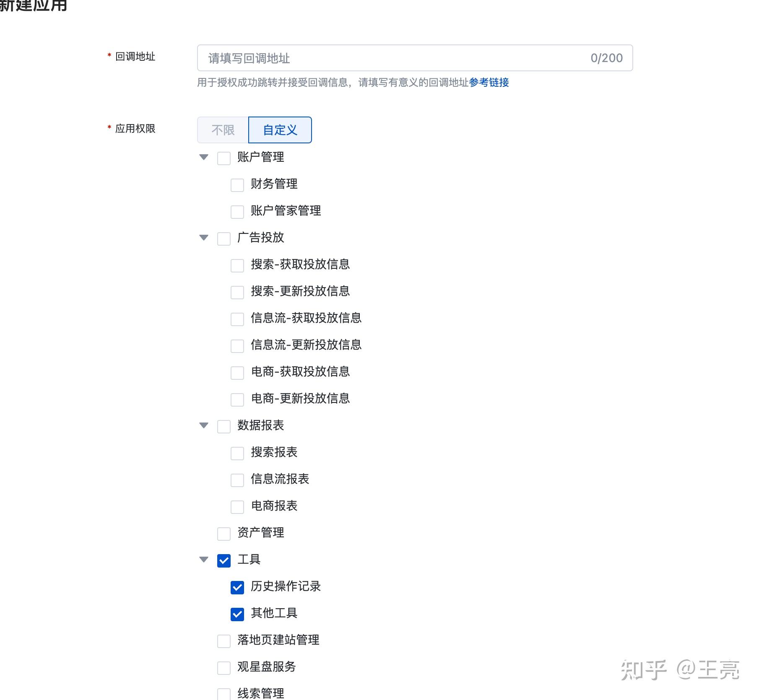The width and height of the screenshot is (759, 700).
Task: Check the 财务管理 checkbox
Action: [237, 185]
